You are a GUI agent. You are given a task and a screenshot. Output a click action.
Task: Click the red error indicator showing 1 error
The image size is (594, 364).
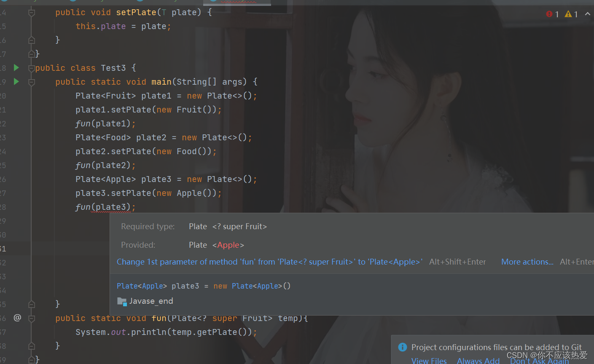[549, 14]
